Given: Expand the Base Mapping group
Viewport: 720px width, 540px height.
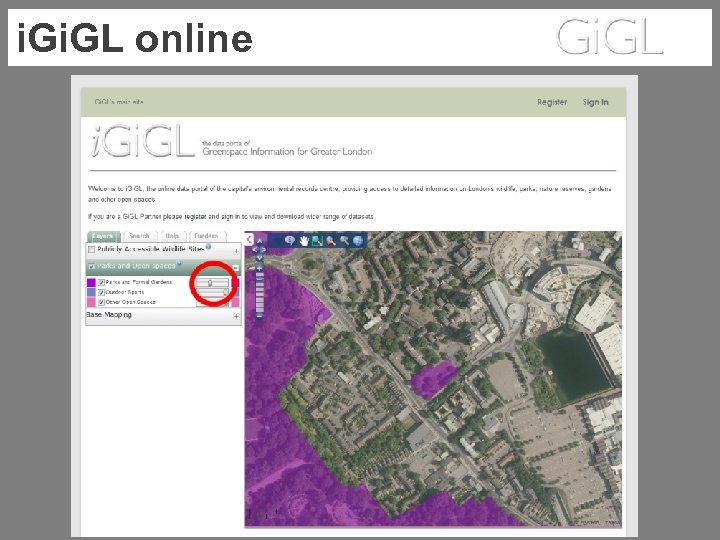Looking at the screenshot, I should pyautogui.click(x=236, y=316).
